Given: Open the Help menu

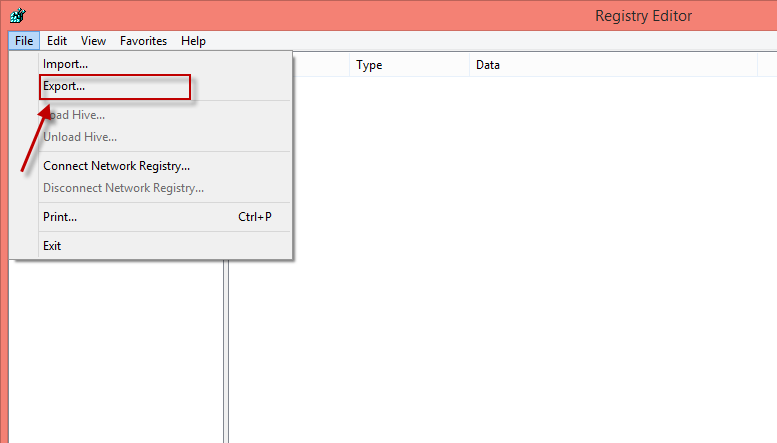Looking at the screenshot, I should coord(193,41).
